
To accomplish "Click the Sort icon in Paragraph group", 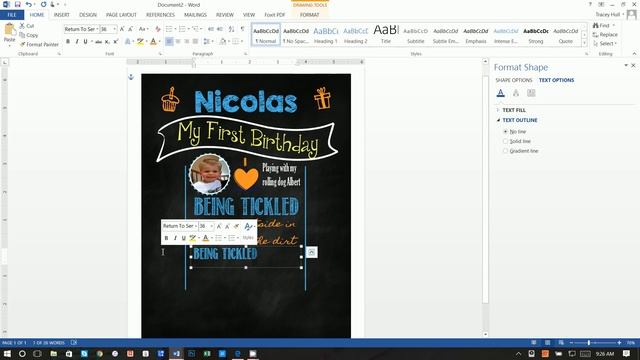I will pos(231,29).
